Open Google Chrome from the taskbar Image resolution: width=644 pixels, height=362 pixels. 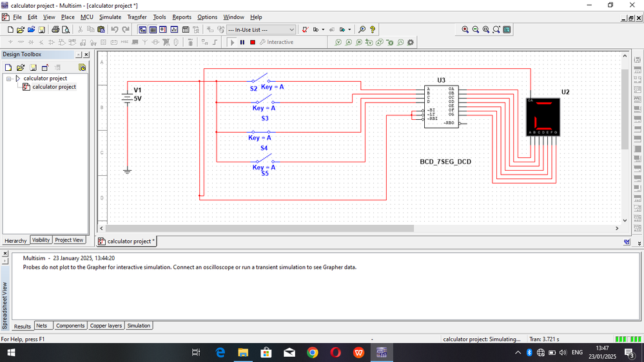[x=313, y=352]
